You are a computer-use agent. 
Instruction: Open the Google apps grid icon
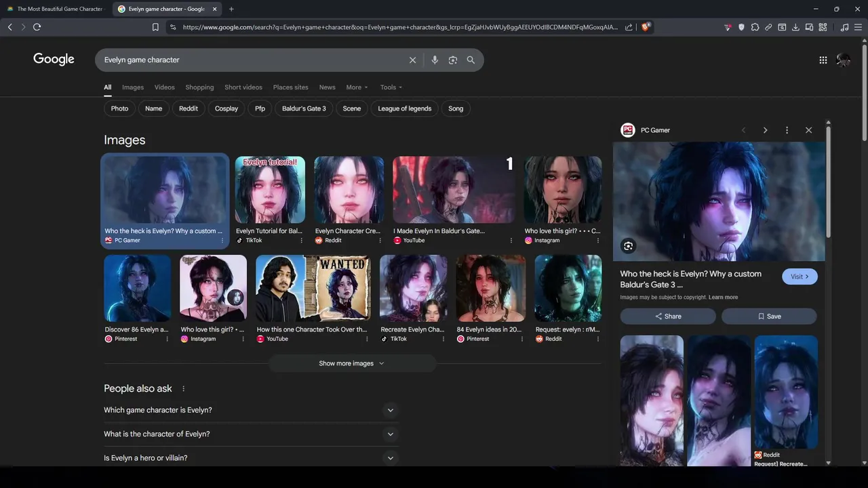click(x=823, y=60)
